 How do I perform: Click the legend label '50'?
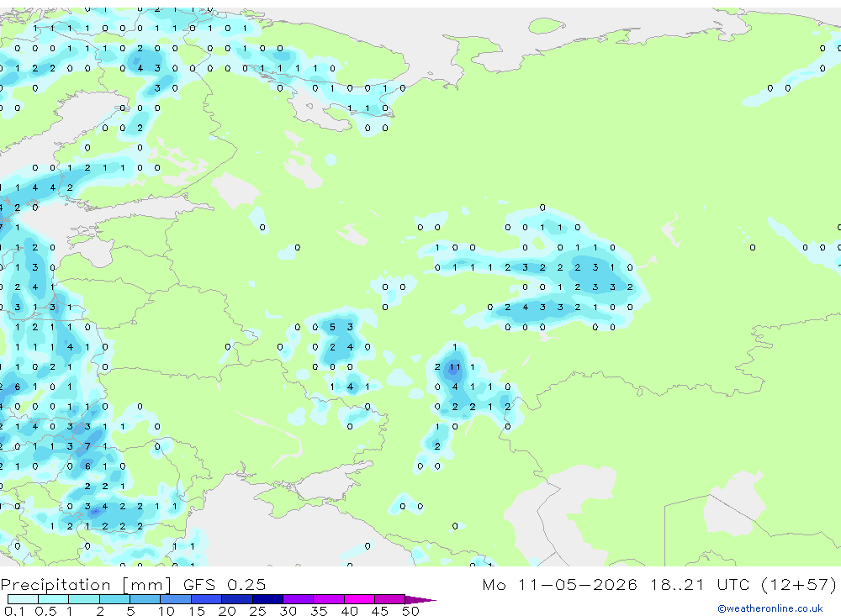coord(410,611)
